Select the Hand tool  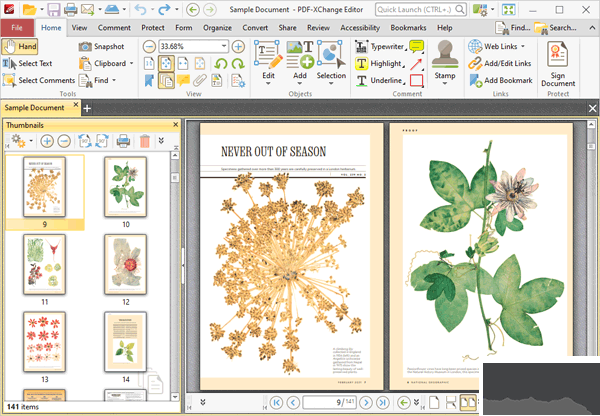click(x=20, y=46)
